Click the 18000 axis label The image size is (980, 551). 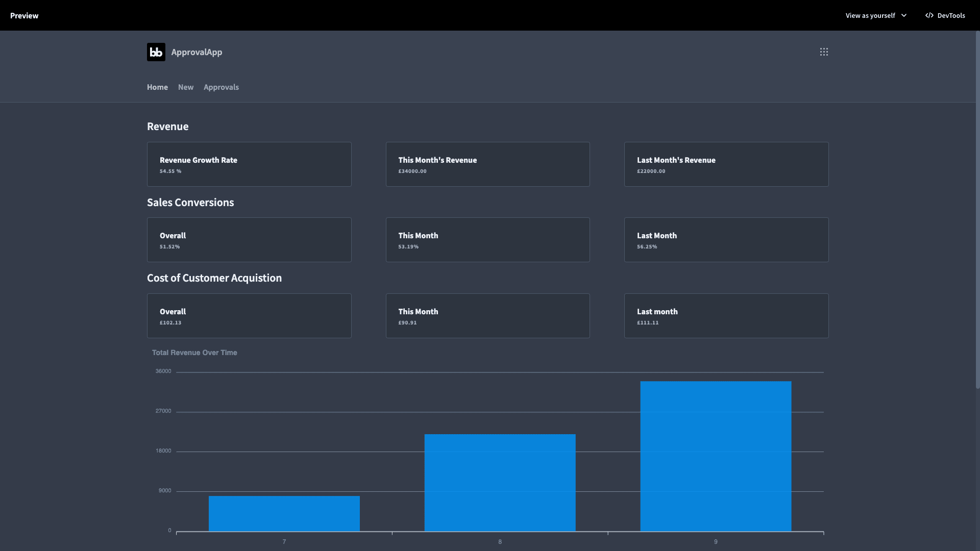pyautogui.click(x=163, y=450)
